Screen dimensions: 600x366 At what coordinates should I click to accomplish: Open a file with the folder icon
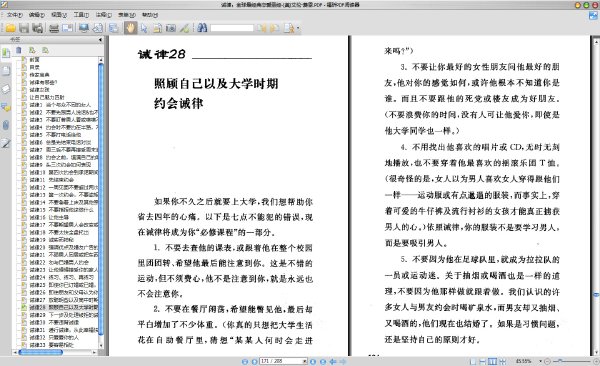pos(10,28)
